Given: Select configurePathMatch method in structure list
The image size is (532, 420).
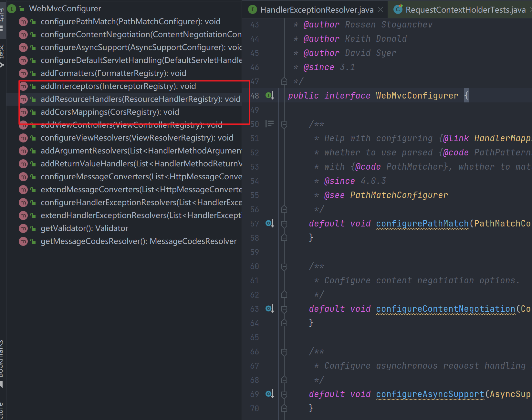Looking at the screenshot, I should (130, 22).
